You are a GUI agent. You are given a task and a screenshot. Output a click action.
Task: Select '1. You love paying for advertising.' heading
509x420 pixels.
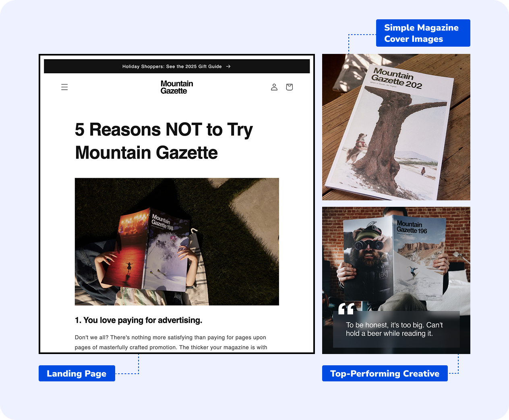tap(139, 320)
